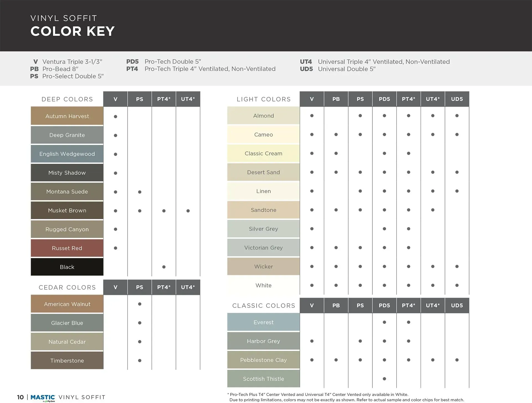Viewport: 532px width, 403px height.
Task: Click the CEDAR COLORS section heading
Action: [x=67, y=287]
